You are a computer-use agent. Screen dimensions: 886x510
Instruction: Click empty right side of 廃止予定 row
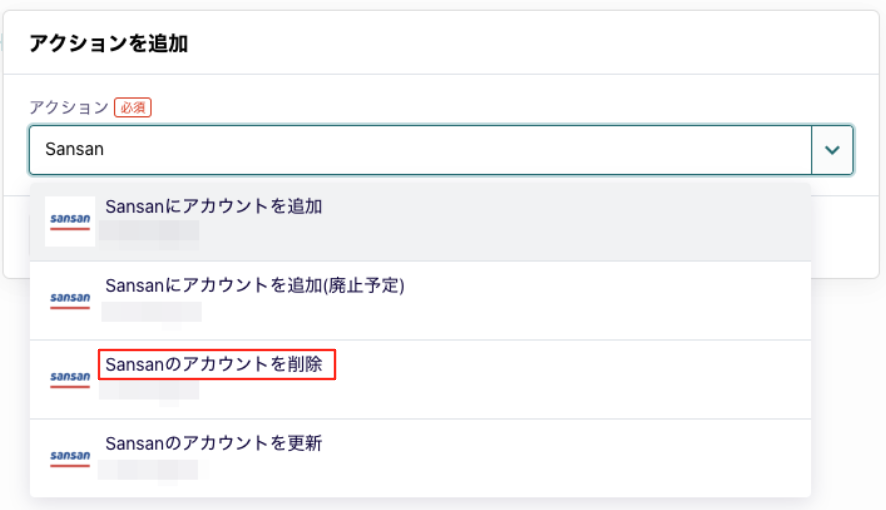pos(607,300)
